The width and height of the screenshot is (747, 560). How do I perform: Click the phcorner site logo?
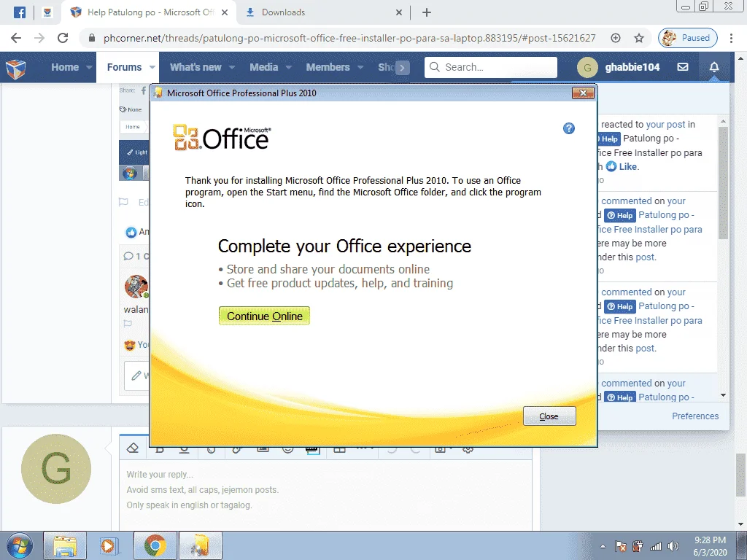16,68
